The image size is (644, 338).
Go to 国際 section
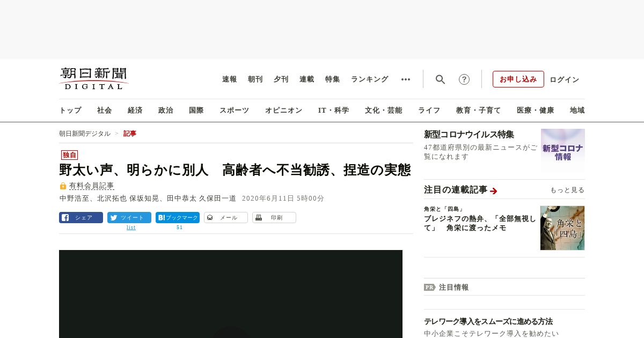[x=196, y=110]
